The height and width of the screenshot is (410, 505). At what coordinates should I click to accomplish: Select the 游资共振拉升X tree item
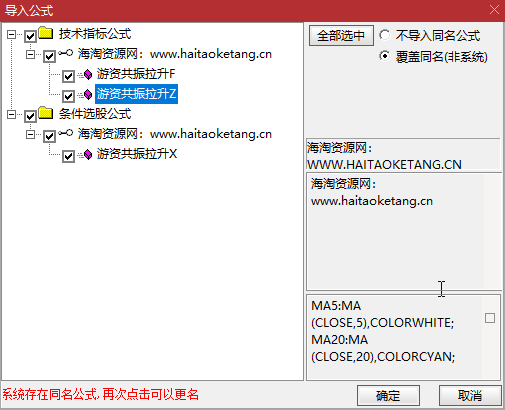[137, 154]
